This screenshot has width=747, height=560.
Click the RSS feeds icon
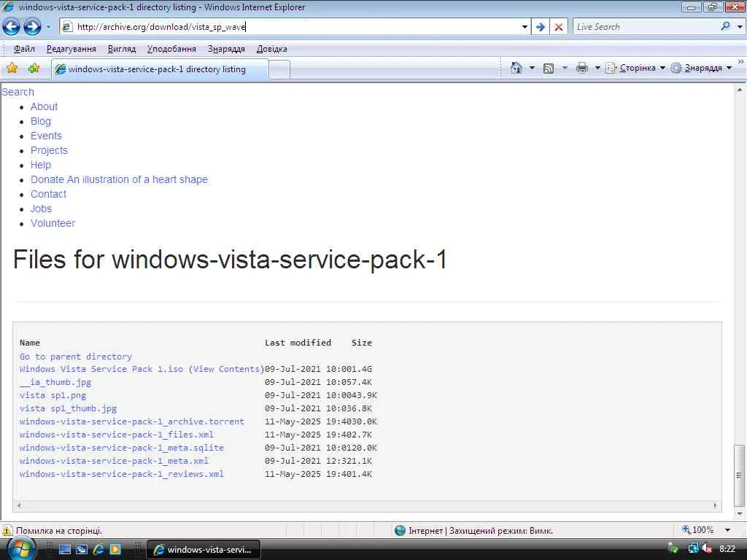coord(549,69)
